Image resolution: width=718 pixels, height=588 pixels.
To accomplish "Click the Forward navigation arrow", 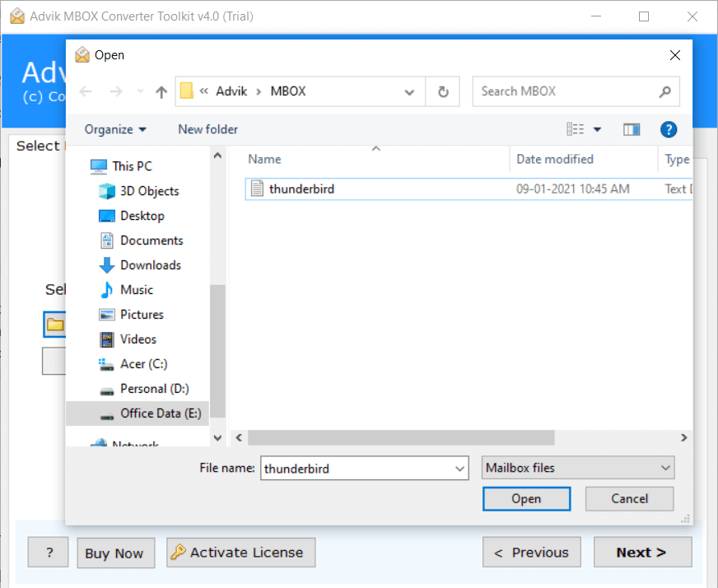I will (x=116, y=91).
